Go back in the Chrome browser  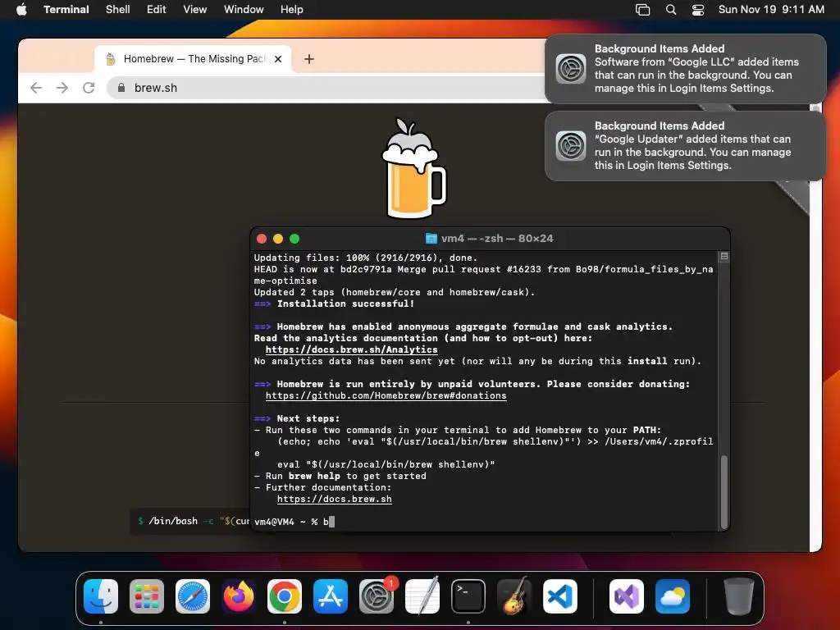coord(36,88)
